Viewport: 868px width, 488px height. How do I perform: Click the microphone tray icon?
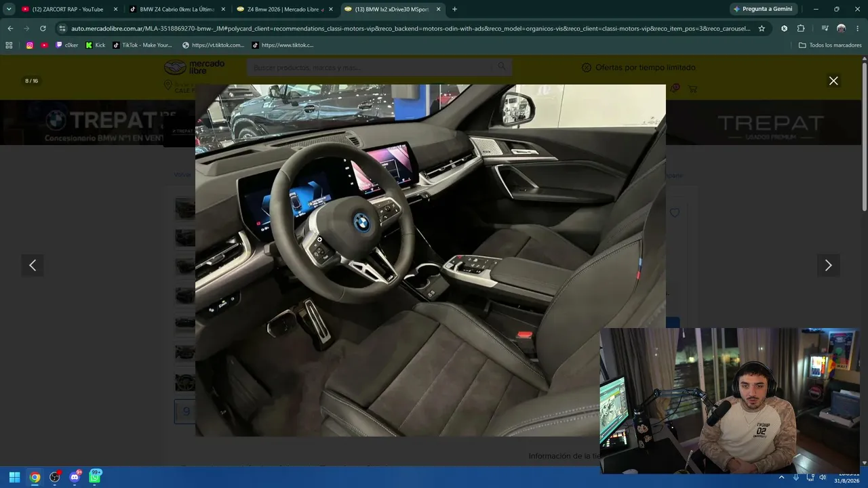[x=795, y=477]
